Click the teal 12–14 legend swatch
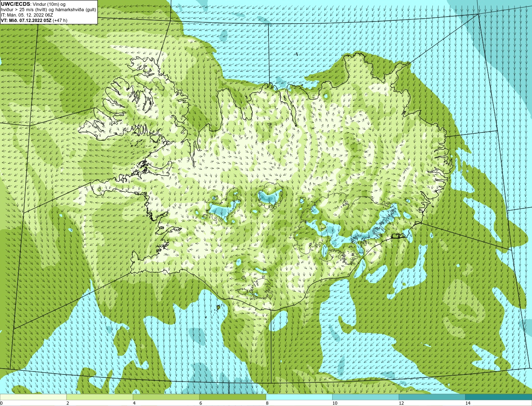This screenshot has height=406, width=532. pos(432,397)
